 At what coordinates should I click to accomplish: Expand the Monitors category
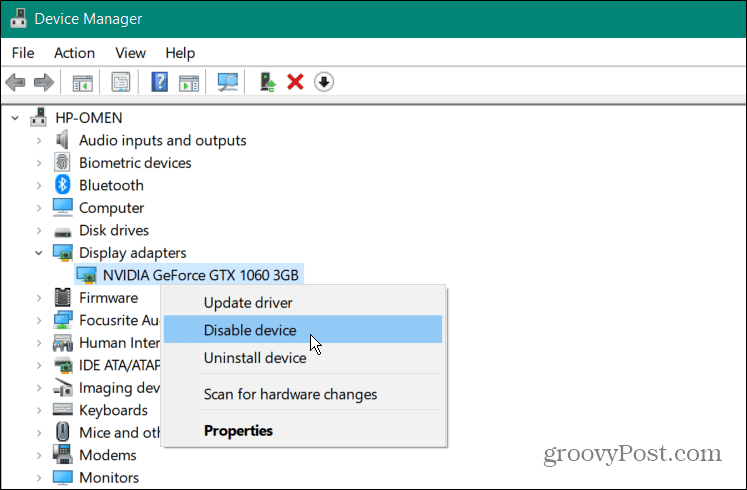[x=39, y=477]
